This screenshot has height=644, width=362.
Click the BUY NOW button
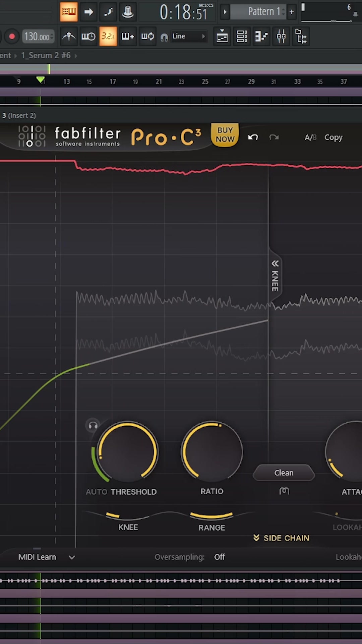pos(225,135)
